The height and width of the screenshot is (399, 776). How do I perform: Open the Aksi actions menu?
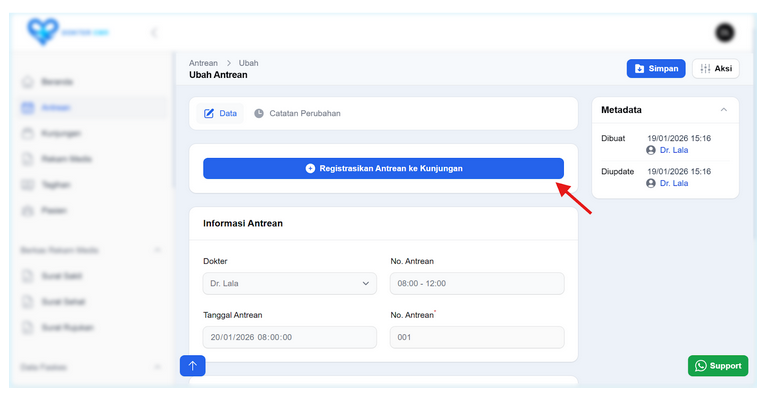click(716, 69)
